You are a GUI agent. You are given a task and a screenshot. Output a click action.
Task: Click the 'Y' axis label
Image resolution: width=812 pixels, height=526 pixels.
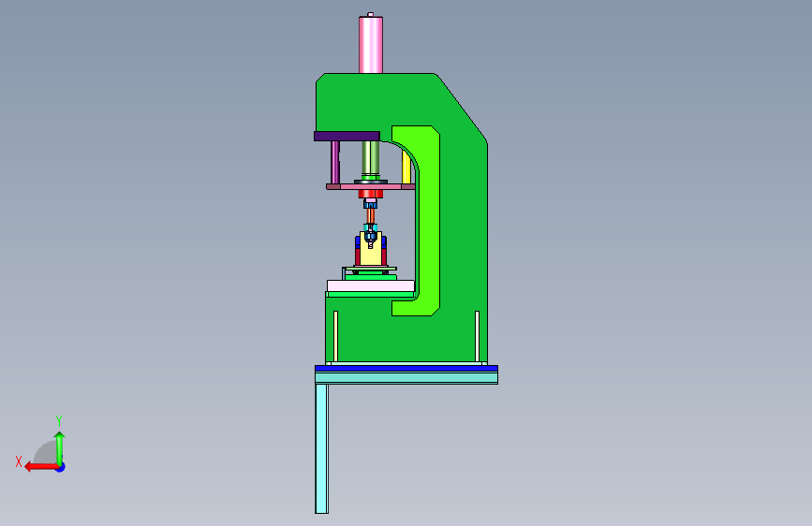(x=59, y=420)
